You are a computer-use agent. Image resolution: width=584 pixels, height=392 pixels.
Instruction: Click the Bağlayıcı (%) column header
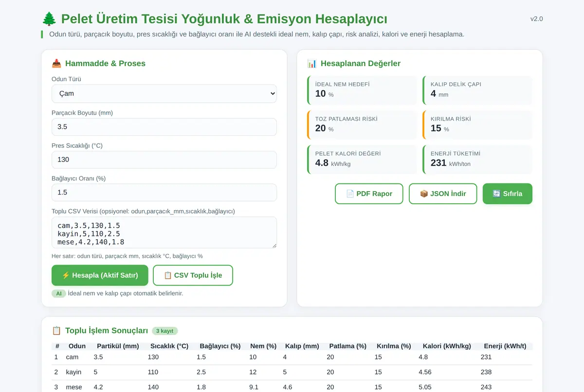220,346
